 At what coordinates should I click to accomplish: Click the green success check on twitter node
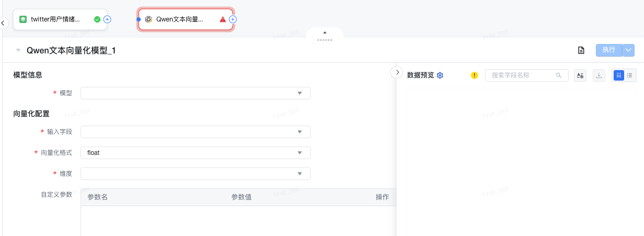click(97, 19)
